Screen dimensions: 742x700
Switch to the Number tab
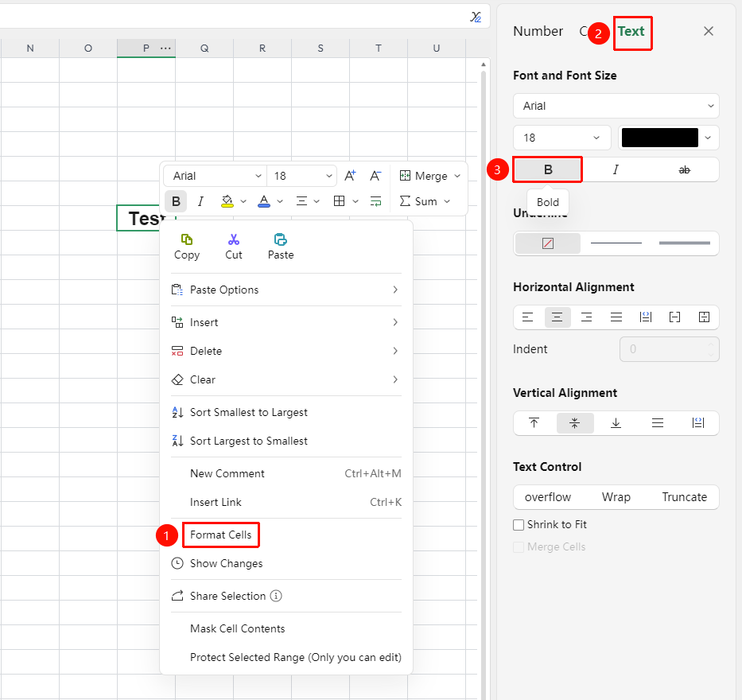(538, 31)
